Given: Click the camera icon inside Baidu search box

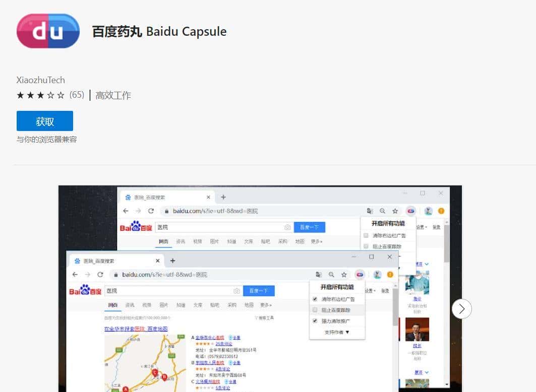Looking at the screenshot, I should [x=237, y=291].
